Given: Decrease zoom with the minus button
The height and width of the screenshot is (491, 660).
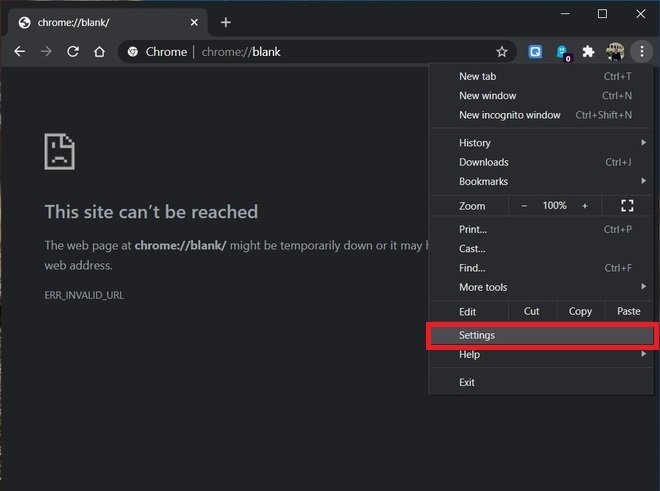Looking at the screenshot, I should pos(524,206).
